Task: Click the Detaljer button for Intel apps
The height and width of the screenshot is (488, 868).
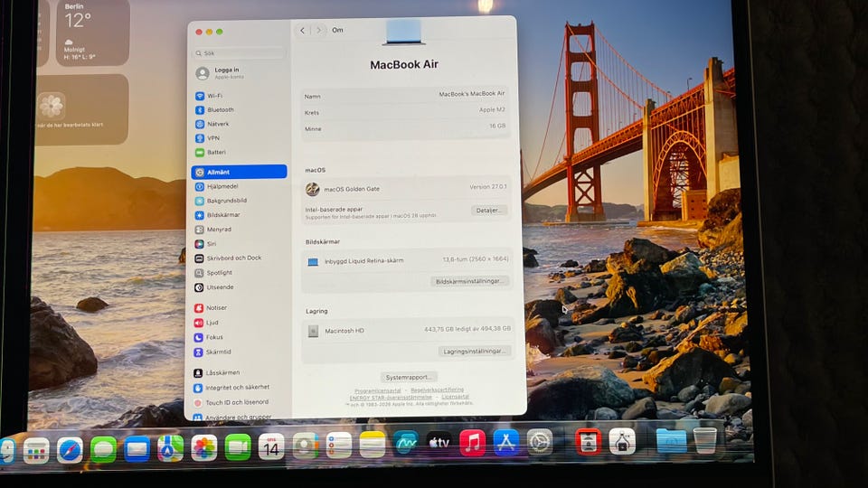Action: click(489, 211)
